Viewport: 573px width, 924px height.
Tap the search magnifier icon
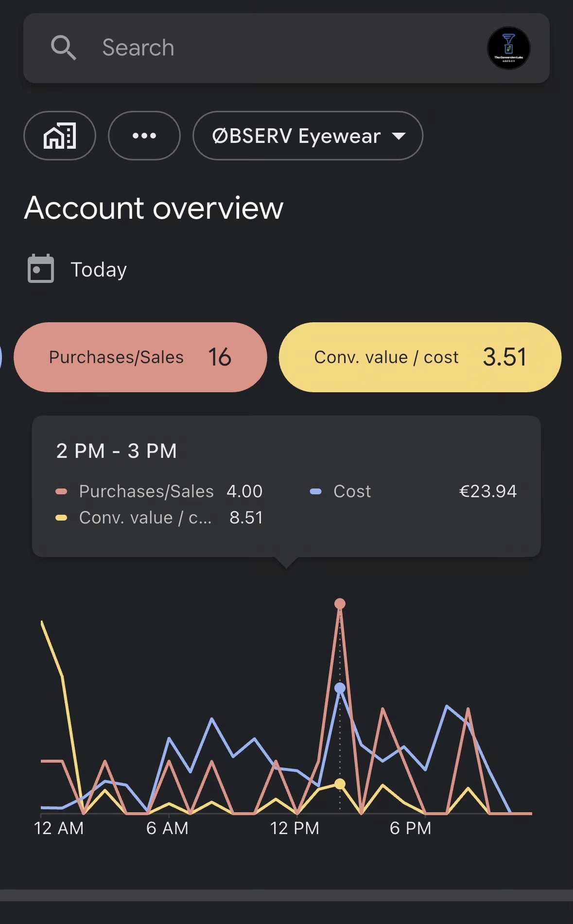pyautogui.click(x=64, y=48)
